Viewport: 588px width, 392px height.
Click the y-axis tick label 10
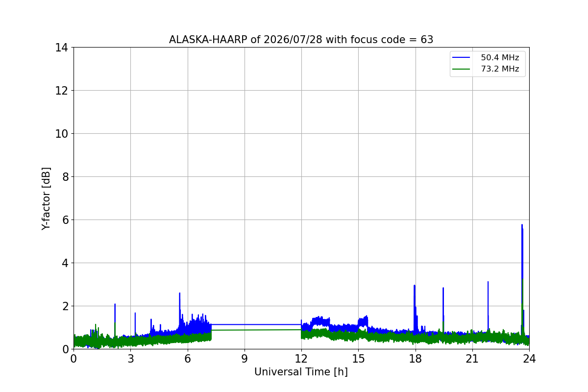(61, 133)
